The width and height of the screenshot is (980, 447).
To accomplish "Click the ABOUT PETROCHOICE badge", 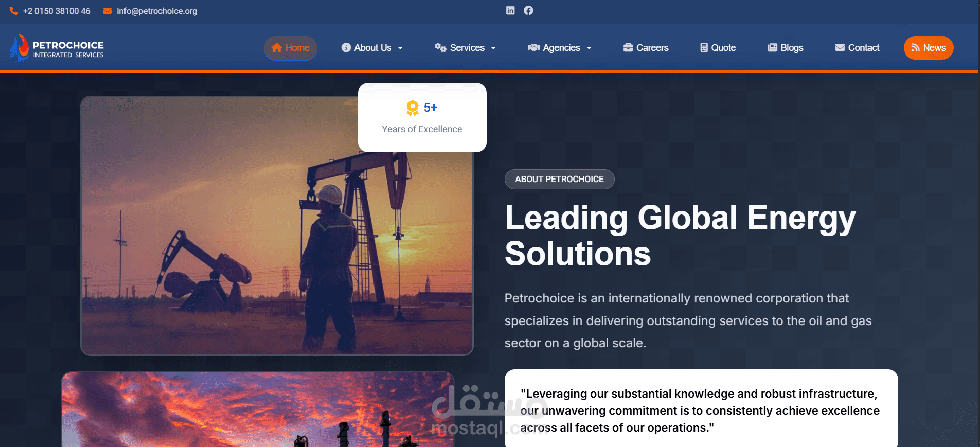I will (560, 179).
